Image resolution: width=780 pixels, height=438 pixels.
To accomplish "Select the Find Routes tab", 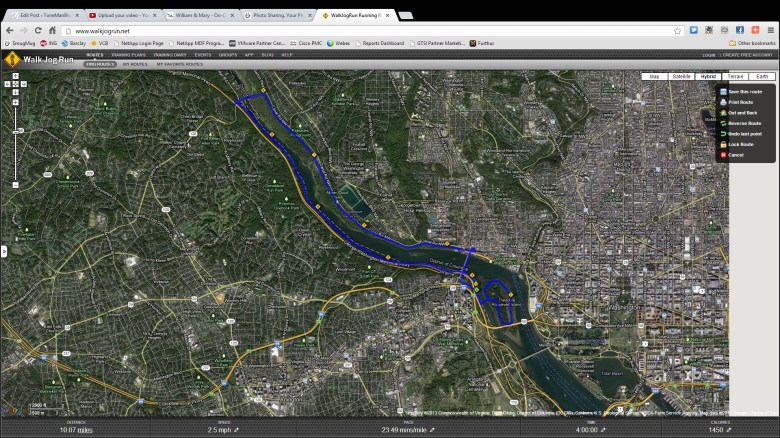I will pos(100,64).
